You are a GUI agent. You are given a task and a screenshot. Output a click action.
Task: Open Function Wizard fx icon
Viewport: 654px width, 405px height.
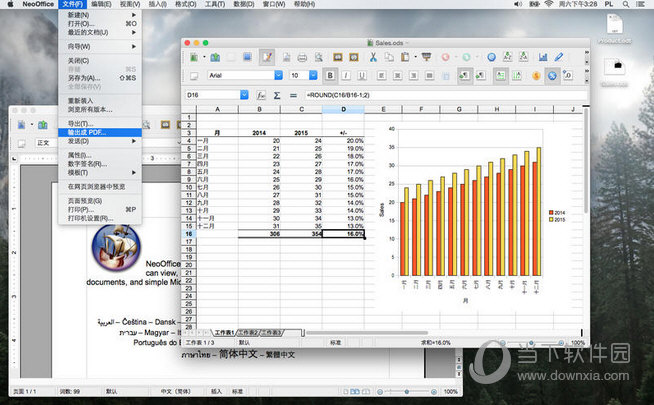[261, 95]
